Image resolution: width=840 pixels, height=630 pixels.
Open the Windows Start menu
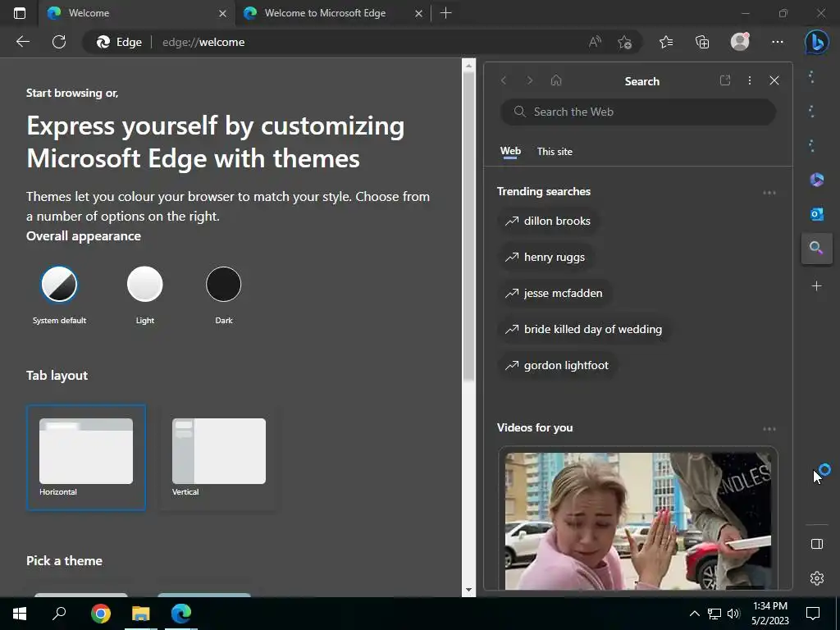click(x=20, y=614)
